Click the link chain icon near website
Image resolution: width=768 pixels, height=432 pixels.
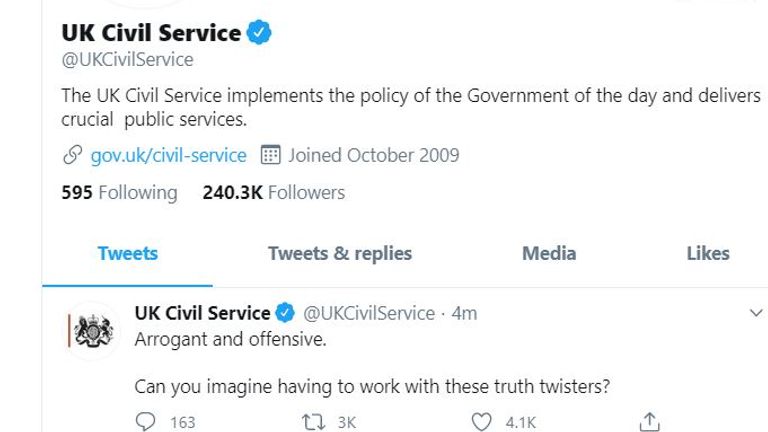pyautogui.click(x=72, y=155)
